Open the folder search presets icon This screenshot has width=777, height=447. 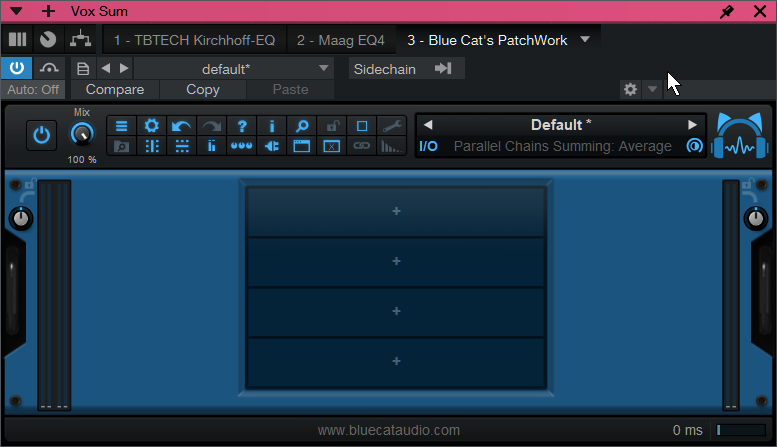pyautogui.click(x=121, y=146)
